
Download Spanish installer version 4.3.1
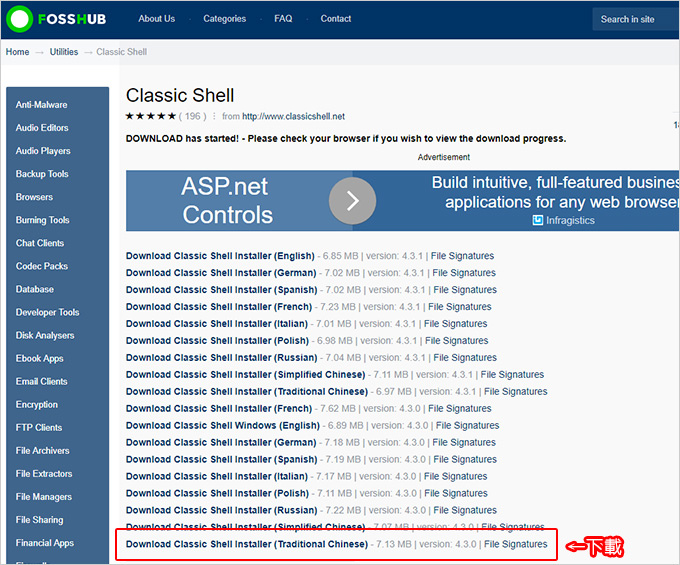pos(222,290)
